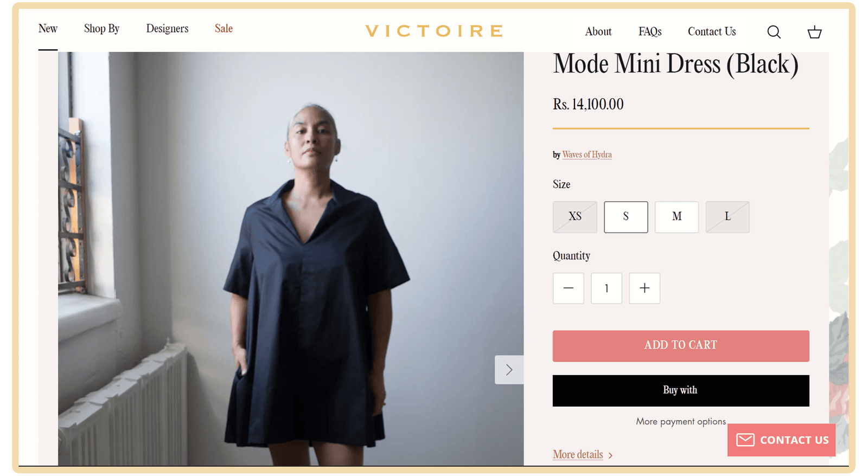The width and height of the screenshot is (868, 476).
Task: Open the shopping basket icon
Action: click(x=814, y=32)
